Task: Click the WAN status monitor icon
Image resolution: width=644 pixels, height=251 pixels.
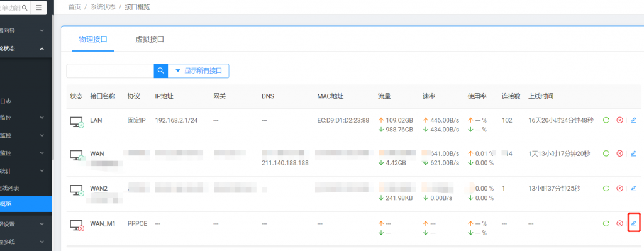Action: 76,156
